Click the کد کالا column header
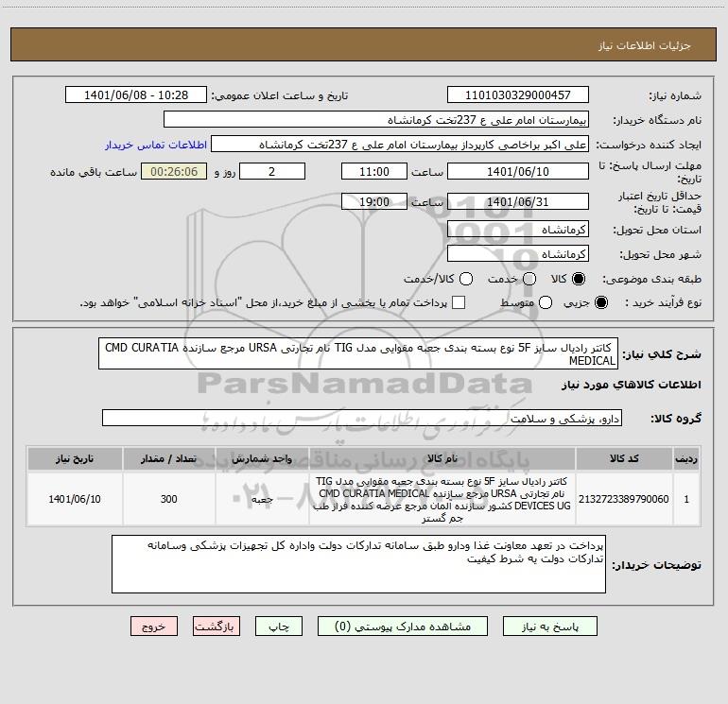This screenshot has height=704, width=728. click(x=624, y=458)
